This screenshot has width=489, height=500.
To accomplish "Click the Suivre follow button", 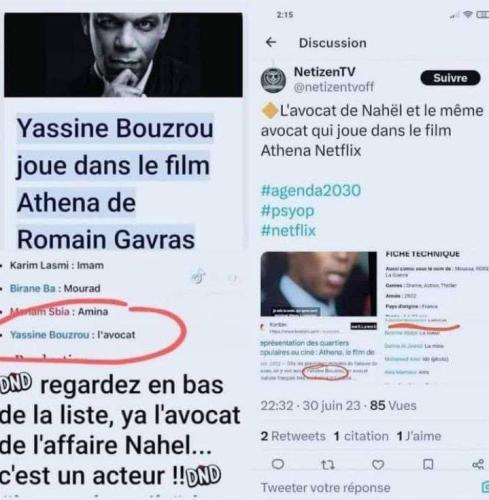I will 450,78.
